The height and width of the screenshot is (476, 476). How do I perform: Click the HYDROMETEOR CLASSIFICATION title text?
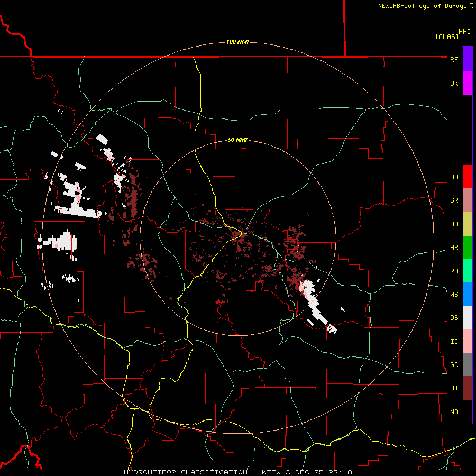click(186, 472)
